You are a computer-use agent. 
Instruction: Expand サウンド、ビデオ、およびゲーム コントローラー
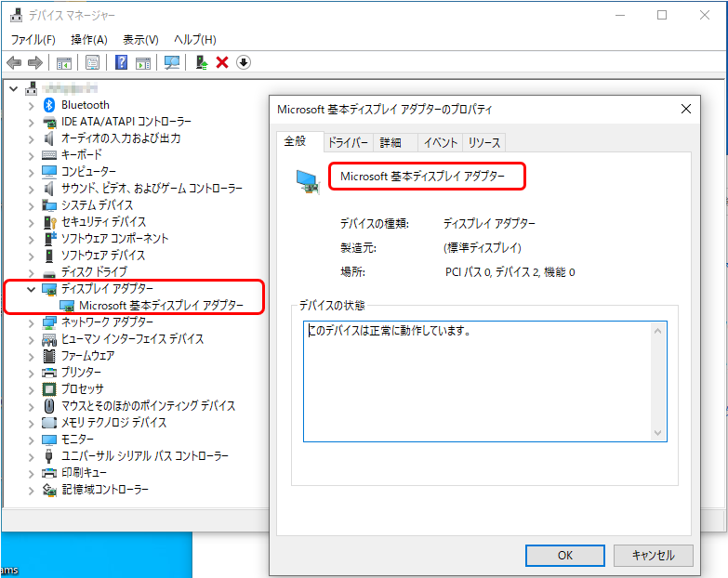(31, 190)
